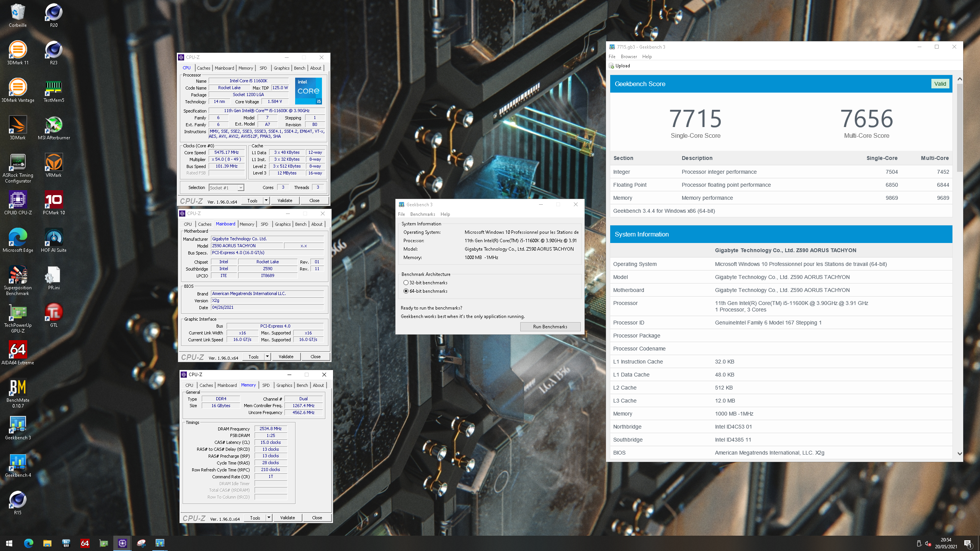The width and height of the screenshot is (980, 551).
Task: Launch TestMem5 desktop icon
Action: tap(54, 90)
